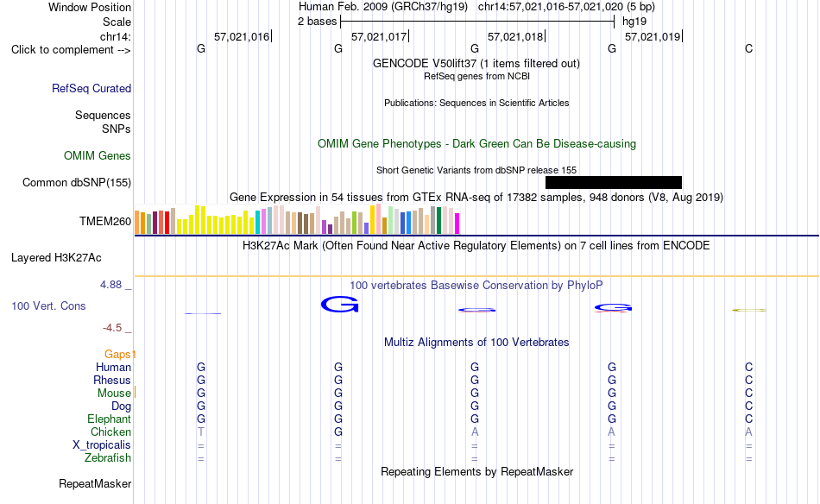Screen dimensions: 820x504
Task: Click the 'Click to complement -->' label
Action: pyautogui.click(x=71, y=50)
